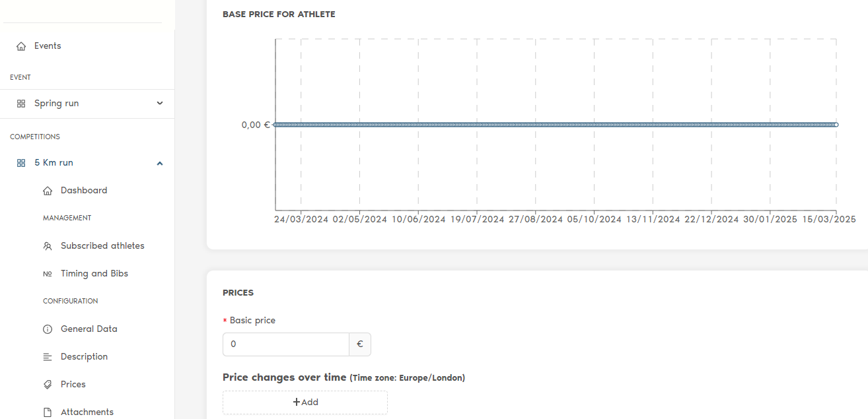Click the chart's rightmost data point

pos(836,125)
